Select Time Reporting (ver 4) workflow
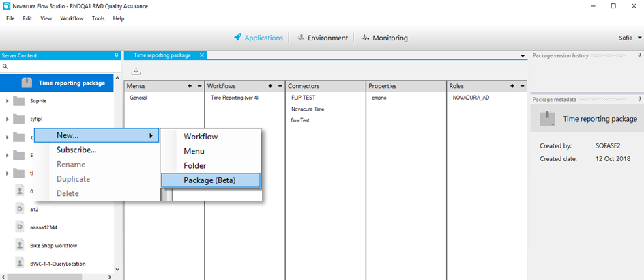 tap(234, 98)
